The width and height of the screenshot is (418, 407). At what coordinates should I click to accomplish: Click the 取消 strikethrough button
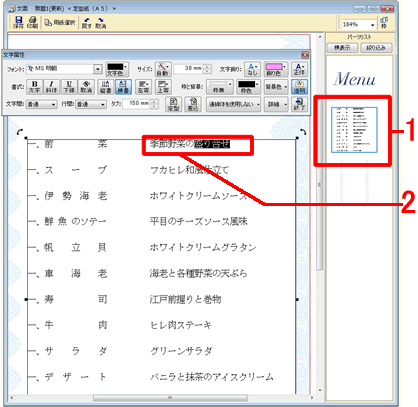[86, 87]
